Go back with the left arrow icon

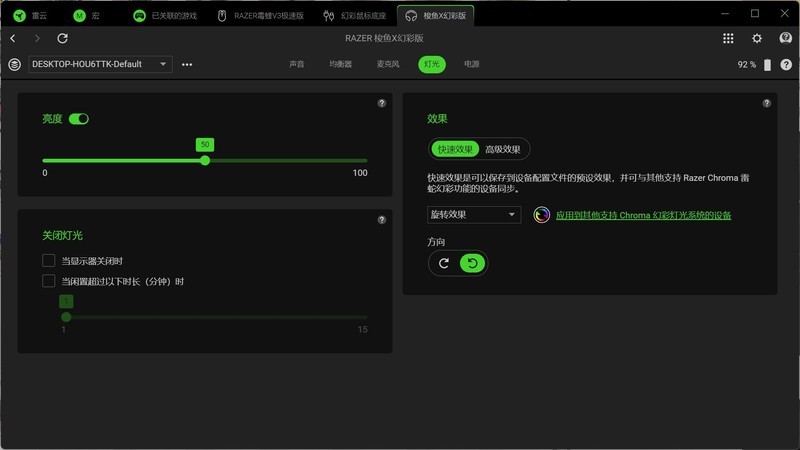(13, 38)
